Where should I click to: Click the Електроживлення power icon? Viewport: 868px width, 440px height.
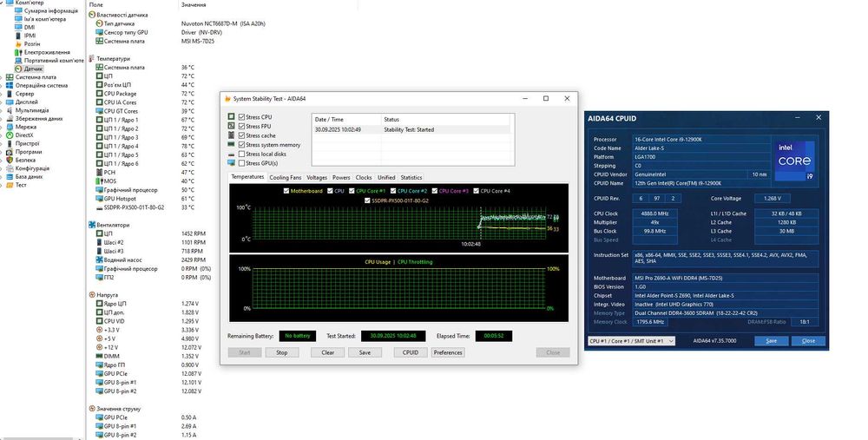click(18, 52)
